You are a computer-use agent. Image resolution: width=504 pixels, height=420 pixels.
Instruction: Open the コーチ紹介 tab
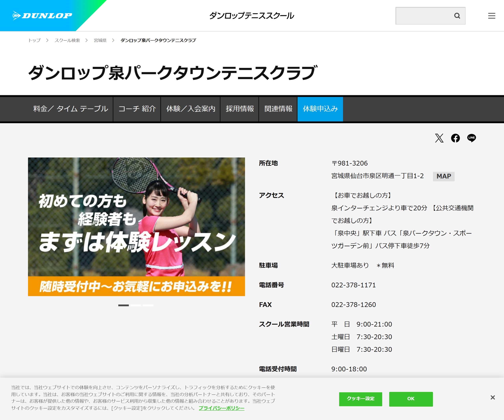coord(137,109)
